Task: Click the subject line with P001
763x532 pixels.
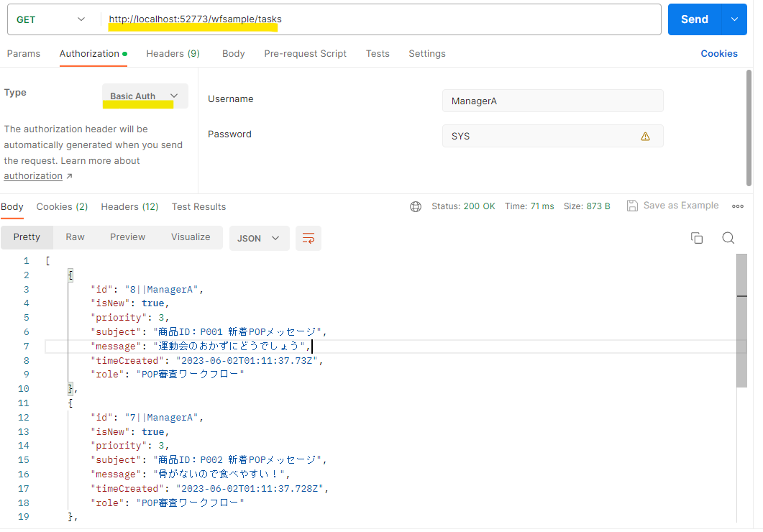Action: [x=209, y=332]
